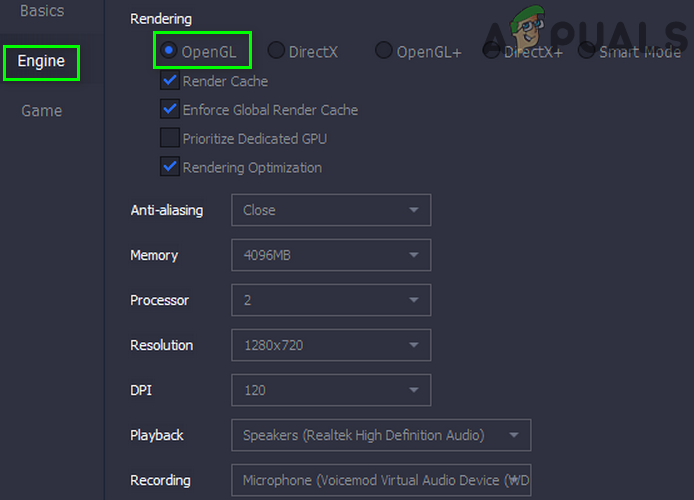Select the OpenGL rendering option
The image size is (694, 500).
point(170,50)
